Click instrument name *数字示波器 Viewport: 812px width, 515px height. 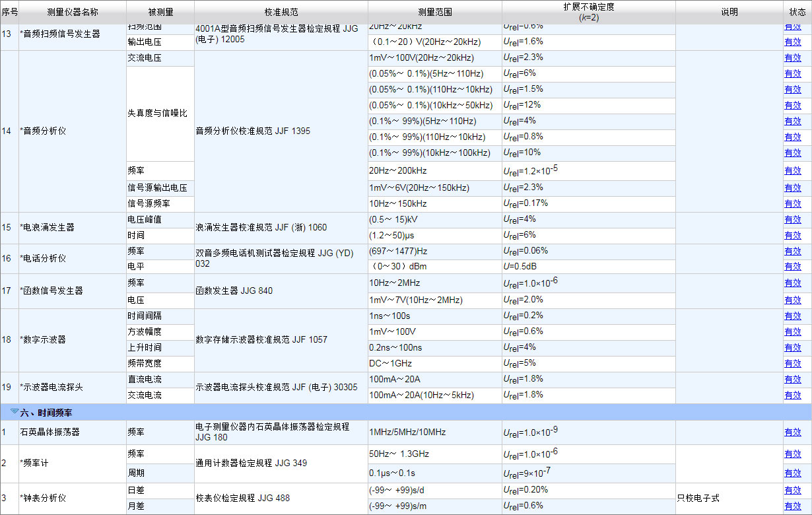click(43, 340)
